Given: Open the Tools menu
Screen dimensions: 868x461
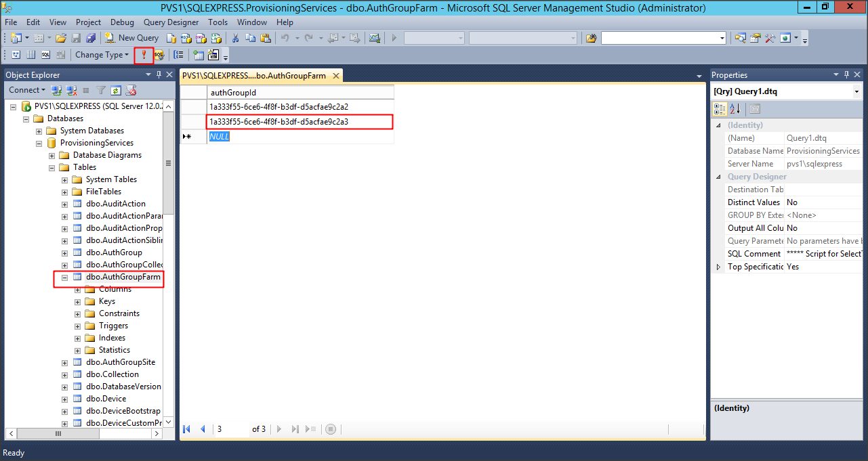Looking at the screenshot, I should [218, 22].
